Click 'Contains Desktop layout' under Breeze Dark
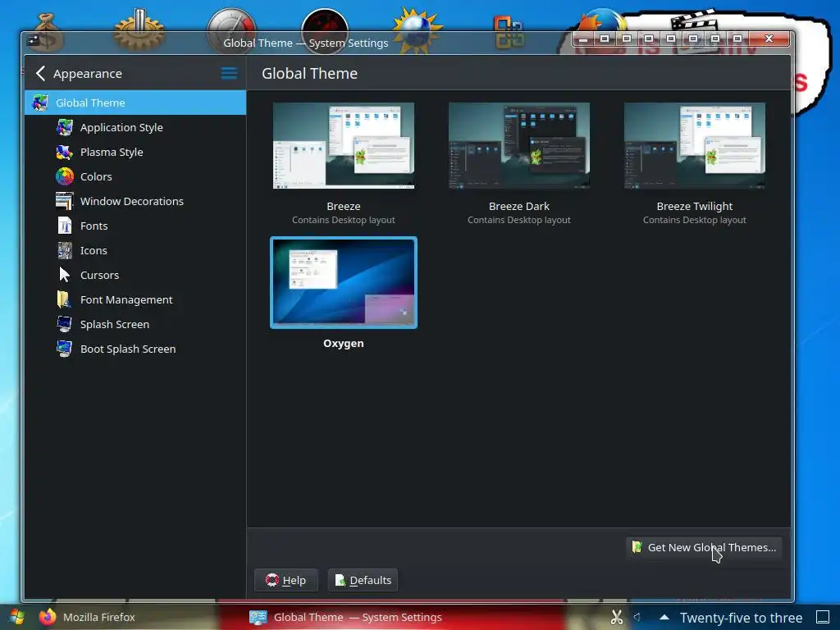Screen dimensions: 840x630 tap(519, 220)
